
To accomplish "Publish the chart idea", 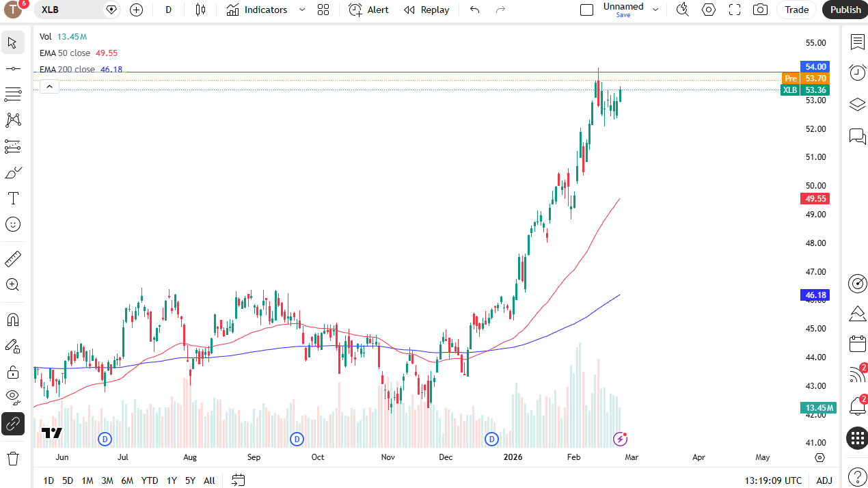I will [846, 10].
